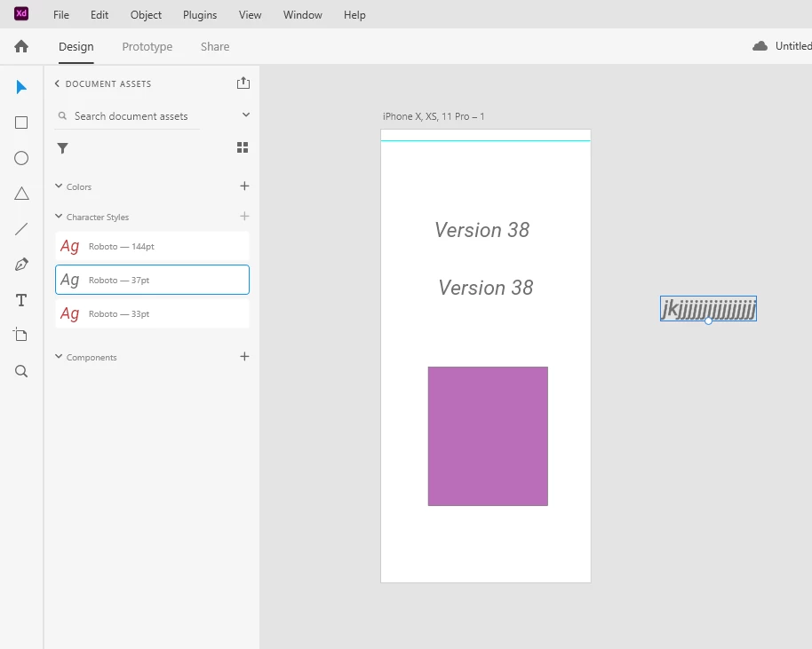Go to the Home screen icon
Viewport: 812px width, 649px height.
(21, 46)
